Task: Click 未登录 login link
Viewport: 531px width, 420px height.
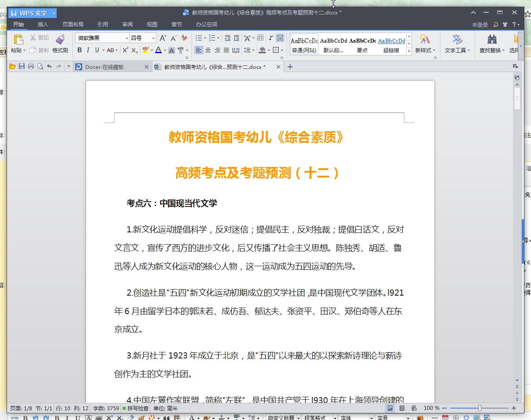Action: 480,25
